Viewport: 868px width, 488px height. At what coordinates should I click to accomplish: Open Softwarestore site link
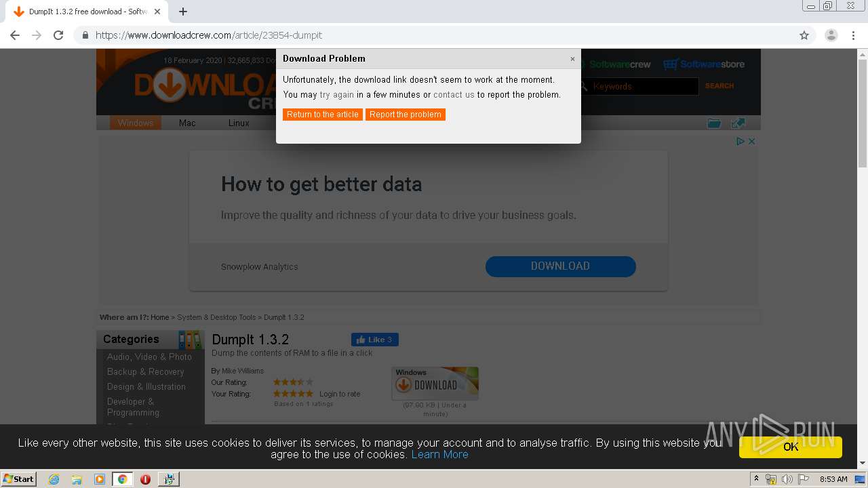[x=704, y=64]
